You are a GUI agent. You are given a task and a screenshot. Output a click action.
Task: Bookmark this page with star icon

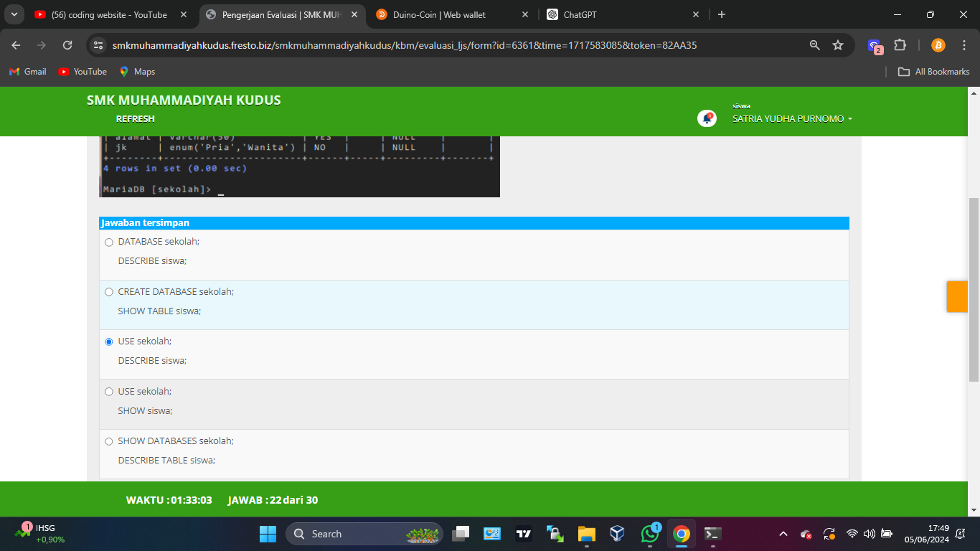coord(838,45)
